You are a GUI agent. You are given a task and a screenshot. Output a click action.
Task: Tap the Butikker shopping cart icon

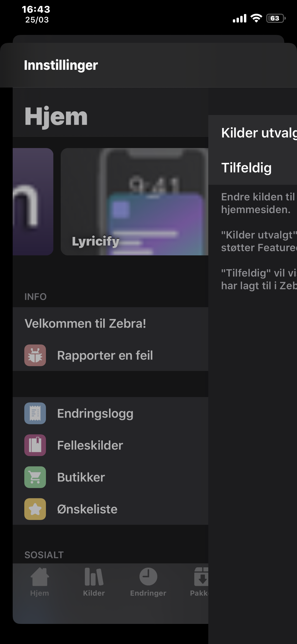(35, 477)
